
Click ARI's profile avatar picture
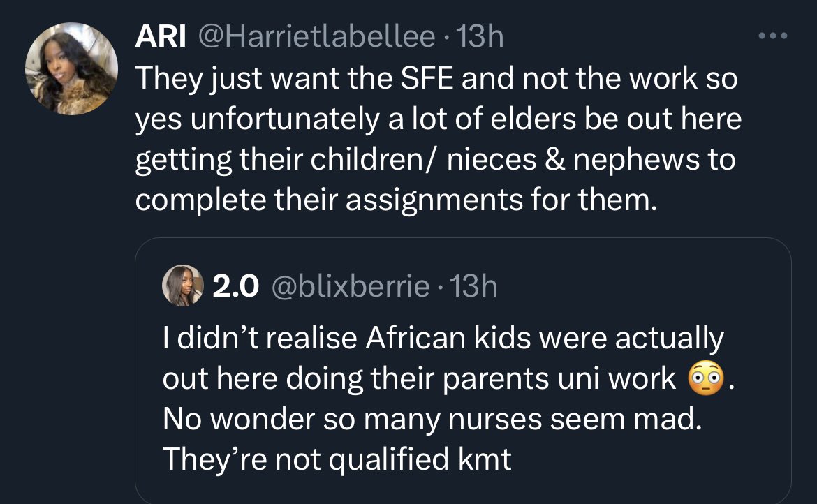click(71, 69)
